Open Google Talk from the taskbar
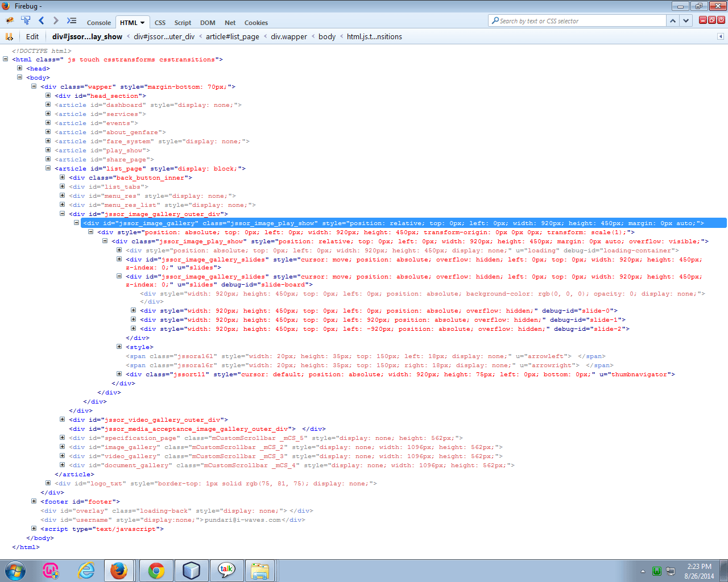728x582 pixels. (x=226, y=570)
